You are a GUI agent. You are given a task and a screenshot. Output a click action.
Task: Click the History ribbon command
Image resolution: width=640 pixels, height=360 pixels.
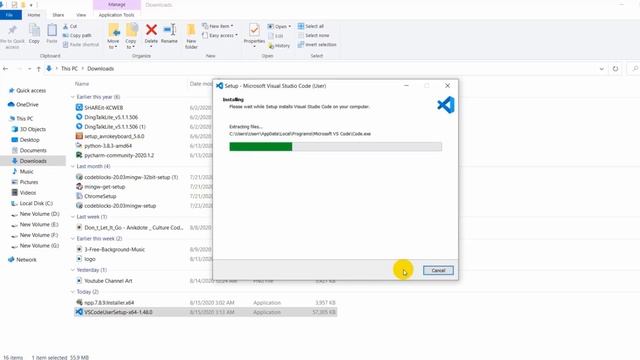279,46
